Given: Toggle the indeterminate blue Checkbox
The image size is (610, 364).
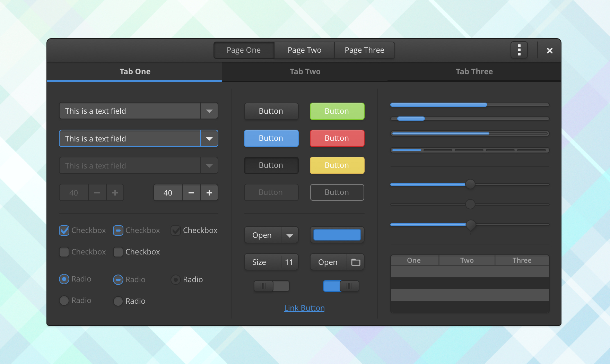Looking at the screenshot, I should coord(118,231).
